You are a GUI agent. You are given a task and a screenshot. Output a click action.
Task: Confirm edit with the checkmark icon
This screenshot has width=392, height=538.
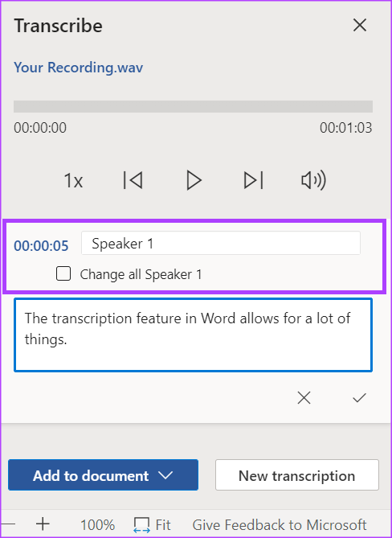[359, 397]
